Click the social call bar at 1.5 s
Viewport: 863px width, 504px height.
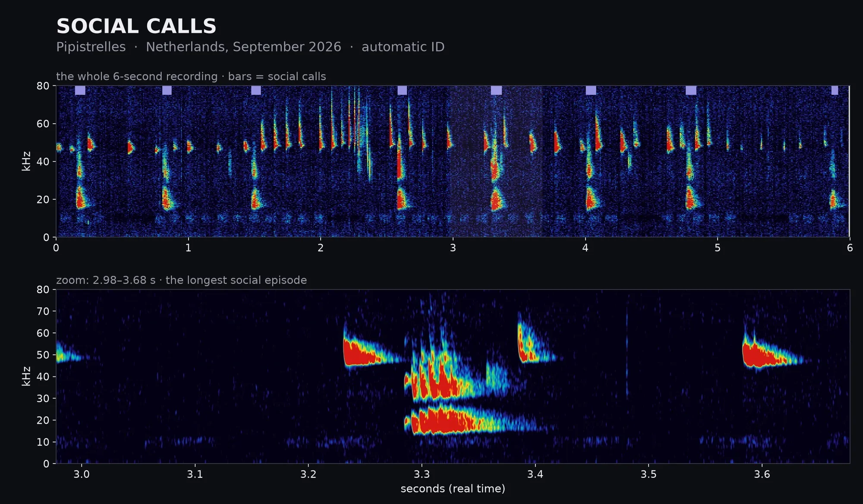click(256, 90)
